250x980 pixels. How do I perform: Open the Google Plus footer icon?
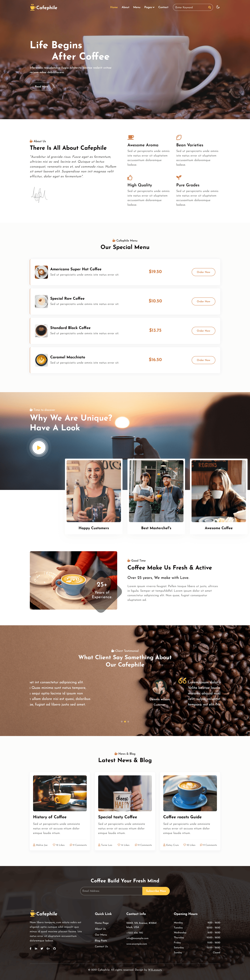pos(48,948)
